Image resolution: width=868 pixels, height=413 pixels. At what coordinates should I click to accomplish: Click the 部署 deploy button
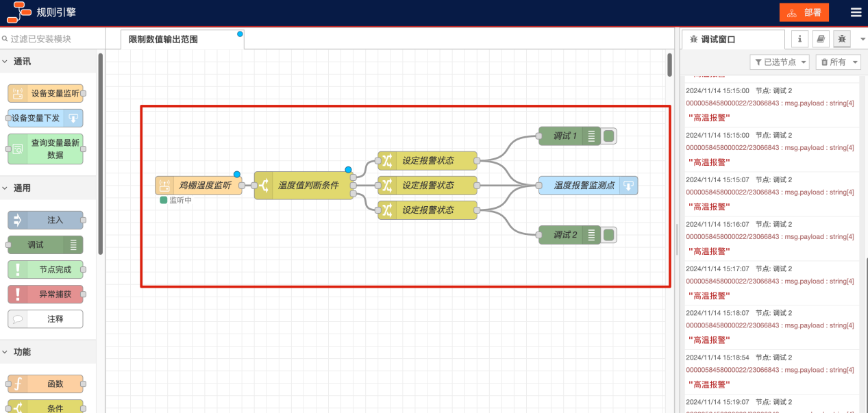point(804,12)
